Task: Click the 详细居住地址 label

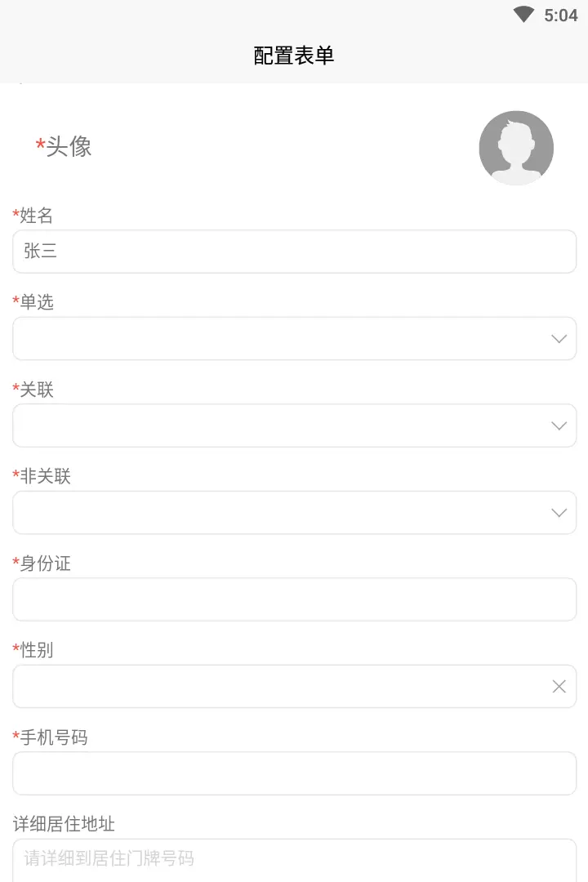Action: [x=64, y=824]
